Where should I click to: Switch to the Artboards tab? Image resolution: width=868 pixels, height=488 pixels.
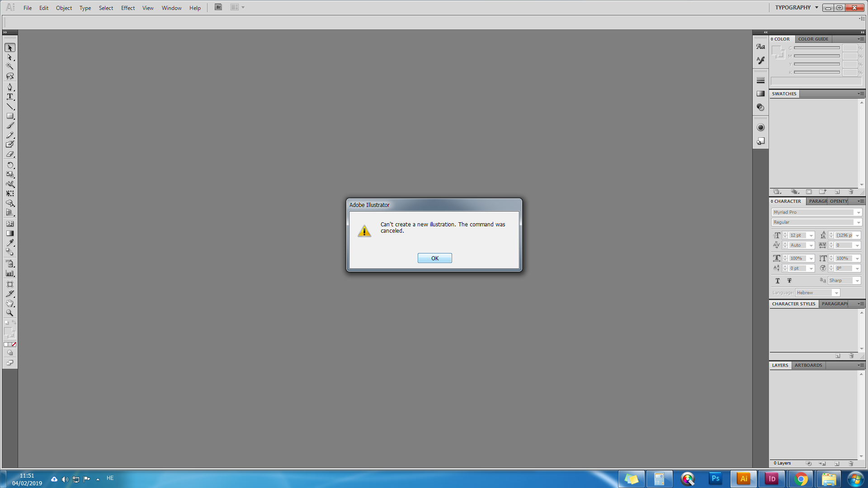pos(808,365)
